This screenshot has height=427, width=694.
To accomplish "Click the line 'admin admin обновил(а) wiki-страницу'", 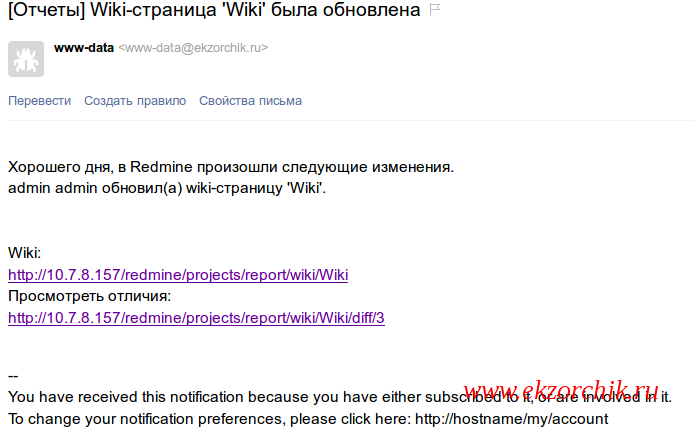I will click(167, 188).
